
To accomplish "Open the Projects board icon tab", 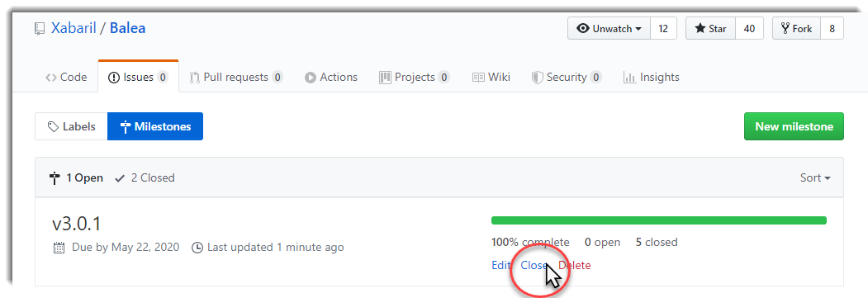I will pos(385,78).
